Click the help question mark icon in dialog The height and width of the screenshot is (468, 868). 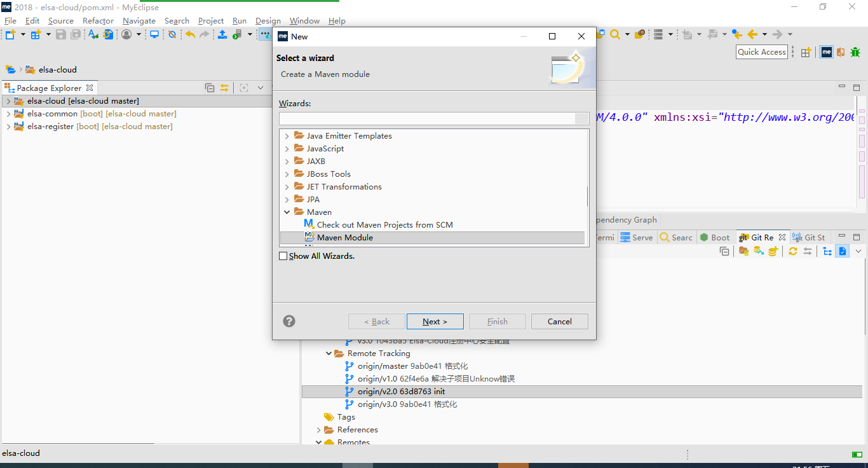click(289, 321)
